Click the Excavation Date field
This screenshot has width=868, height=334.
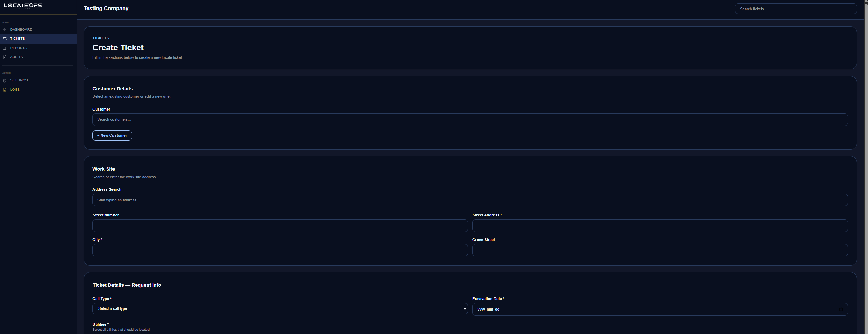coord(660,309)
